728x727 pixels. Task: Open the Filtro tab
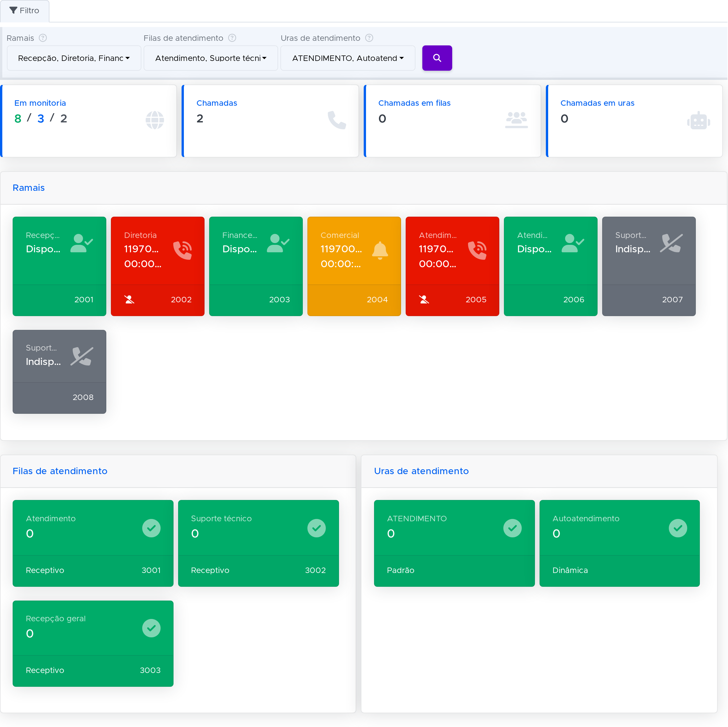point(24,11)
